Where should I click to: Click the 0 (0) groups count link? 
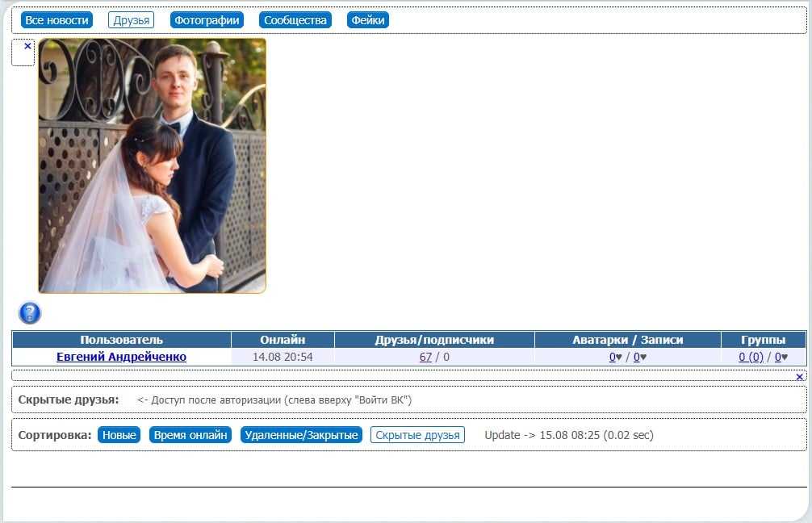[x=751, y=357]
